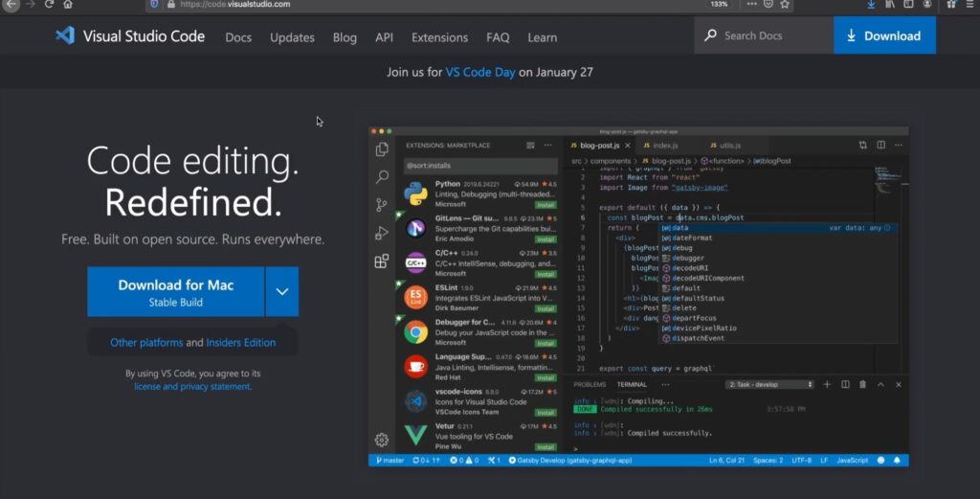The height and width of the screenshot is (499, 980).
Task: Open the TERMINAL panel tab in screenshot
Action: pos(632,385)
